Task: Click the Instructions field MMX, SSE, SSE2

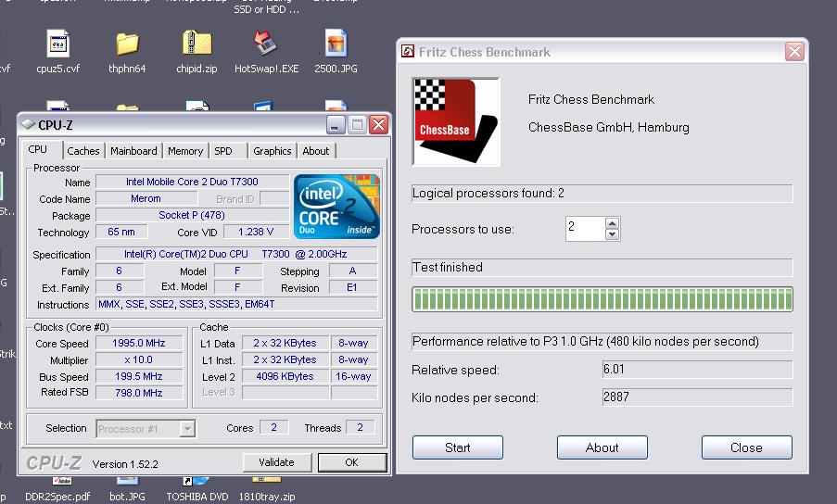Action: (236, 304)
